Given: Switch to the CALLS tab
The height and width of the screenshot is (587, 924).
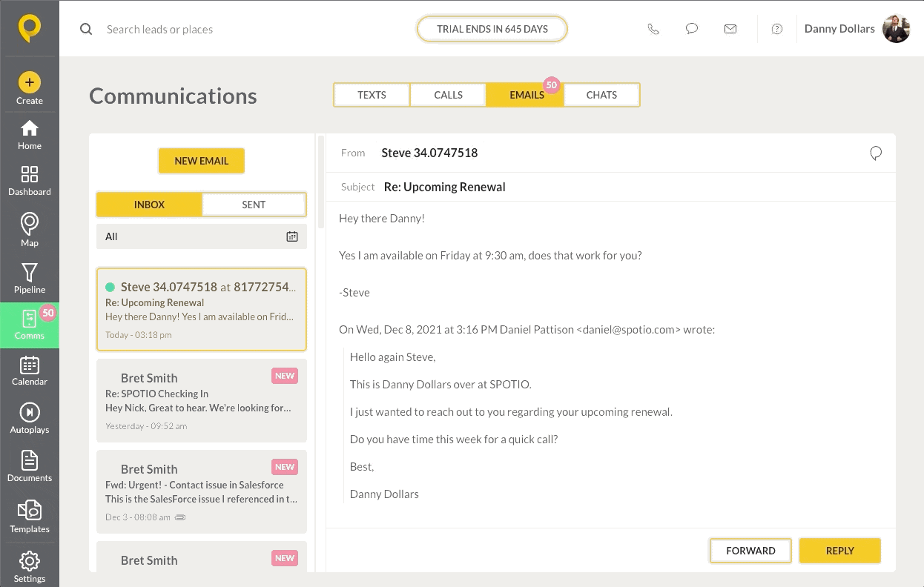Looking at the screenshot, I should click(x=449, y=95).
